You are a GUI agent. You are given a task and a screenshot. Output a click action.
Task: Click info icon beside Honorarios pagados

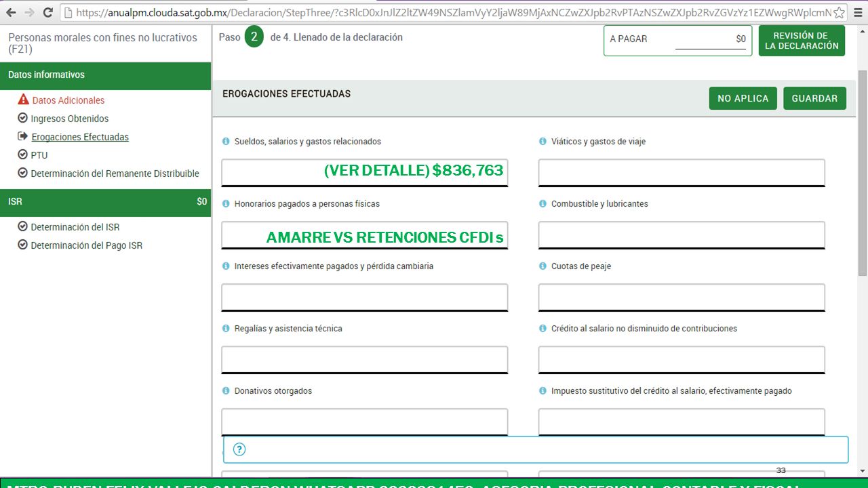(226, 204)
